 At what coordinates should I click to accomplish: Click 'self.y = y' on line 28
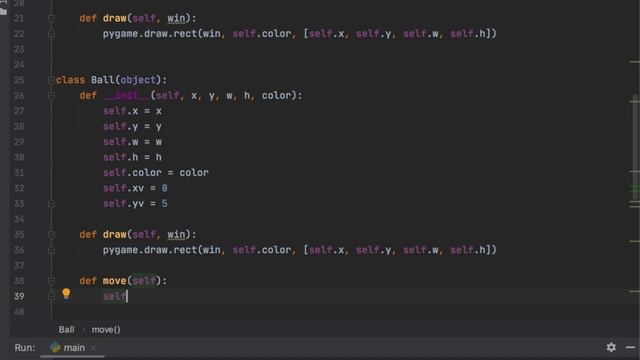point(132,127)
